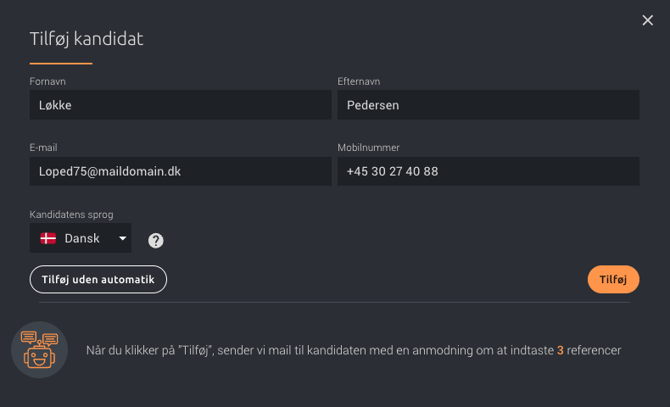Click the info message about sending mail
The image size is (670, 407).
point(353,350)
